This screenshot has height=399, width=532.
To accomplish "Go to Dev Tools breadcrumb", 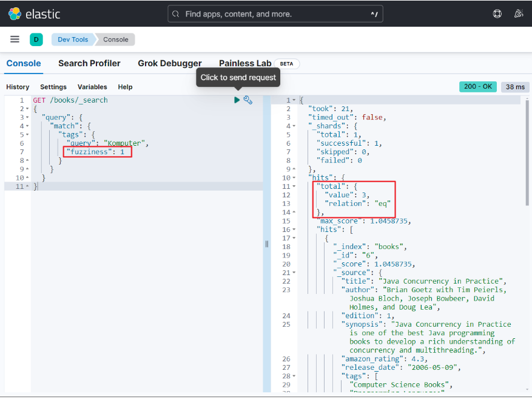I will [x=73, y=39].
